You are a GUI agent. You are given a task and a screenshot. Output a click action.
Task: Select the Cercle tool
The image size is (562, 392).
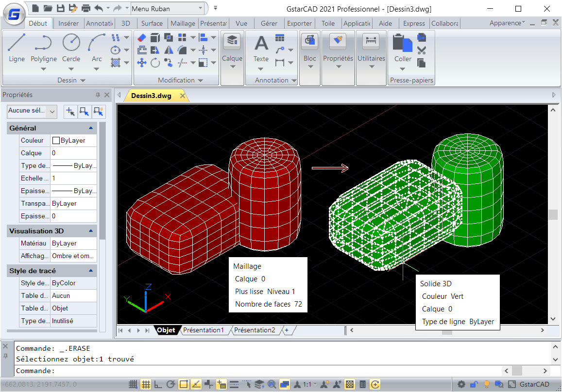point(71,48)
